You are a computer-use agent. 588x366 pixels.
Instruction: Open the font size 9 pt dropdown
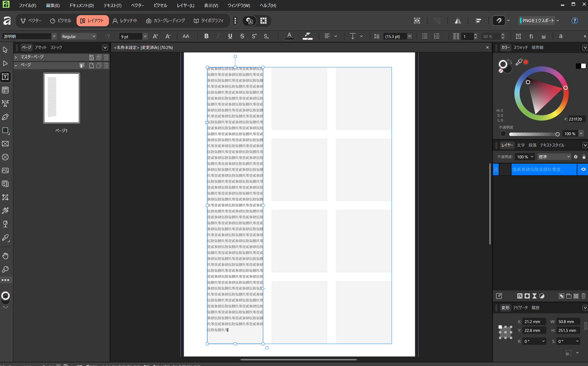point(145,36)
